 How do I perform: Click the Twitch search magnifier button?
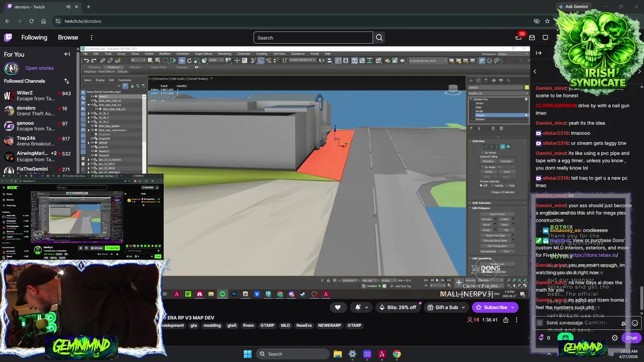click(379, 38)
